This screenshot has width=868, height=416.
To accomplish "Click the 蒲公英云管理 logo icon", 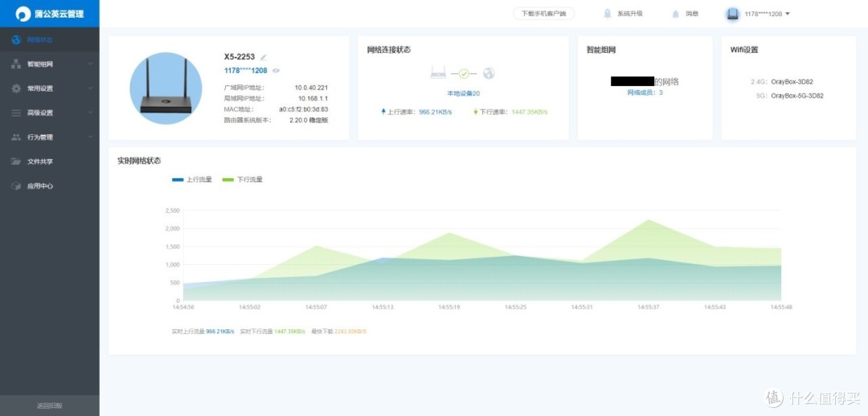I will [x=23, y=14].
